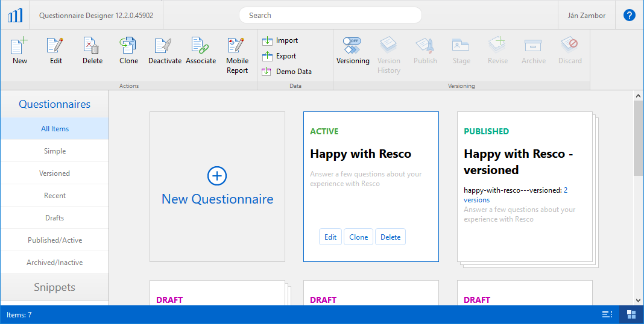Open the 2 versions link
The height and width of the screenshot is (324, 644).
(x=476, y=200)
